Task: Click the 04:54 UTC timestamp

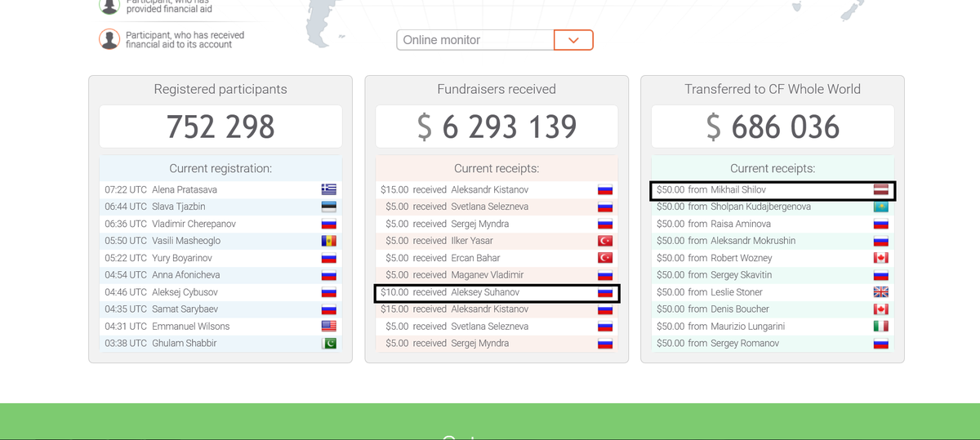Action: click(x=126, y=275)
